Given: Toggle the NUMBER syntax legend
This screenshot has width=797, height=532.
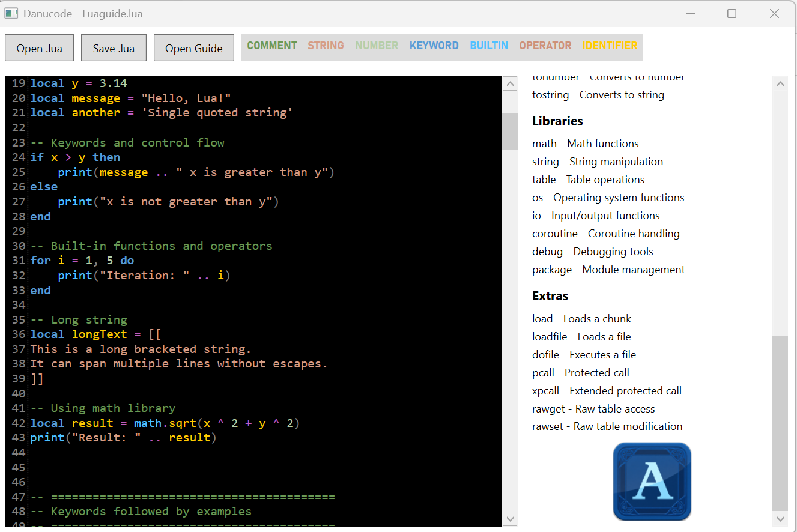Looking at the screenshot, I should (x=376, y=45).
